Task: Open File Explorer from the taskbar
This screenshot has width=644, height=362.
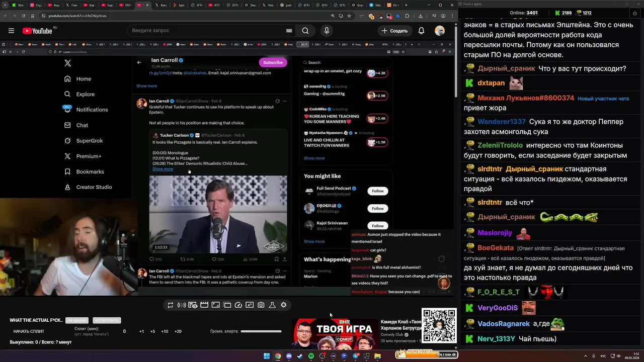Action: pyautogui.click(x=377, y=356)
